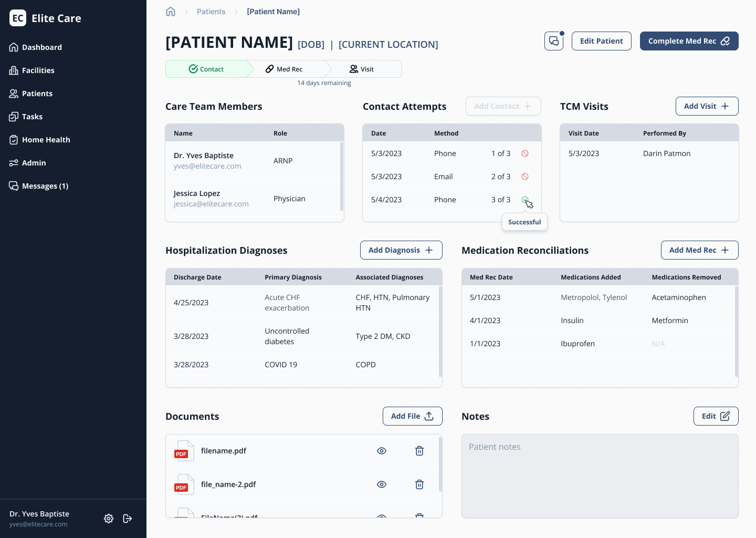Open the Dashboard from the sidebar
Viewport: 756px width, 538px height.
41,47
